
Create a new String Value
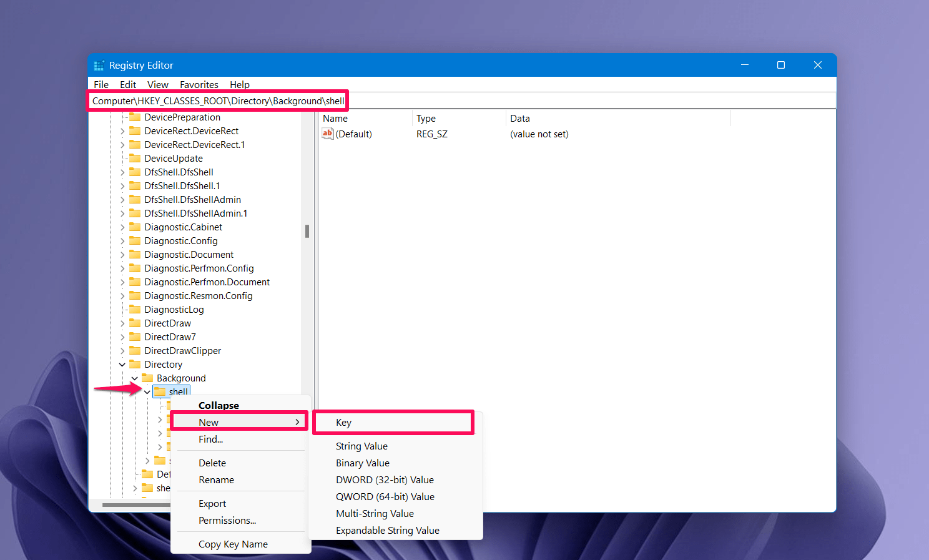pyautogui.click(x=396, y=446)
